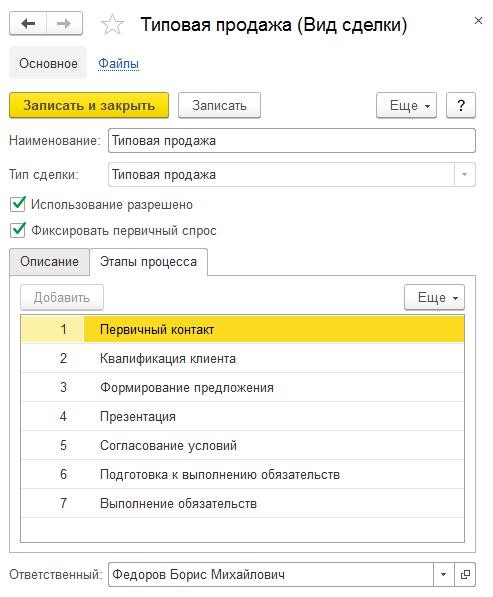This screenshot has height=597, width=493.
Task: Click the 'Записать' button
Action: 219,105
